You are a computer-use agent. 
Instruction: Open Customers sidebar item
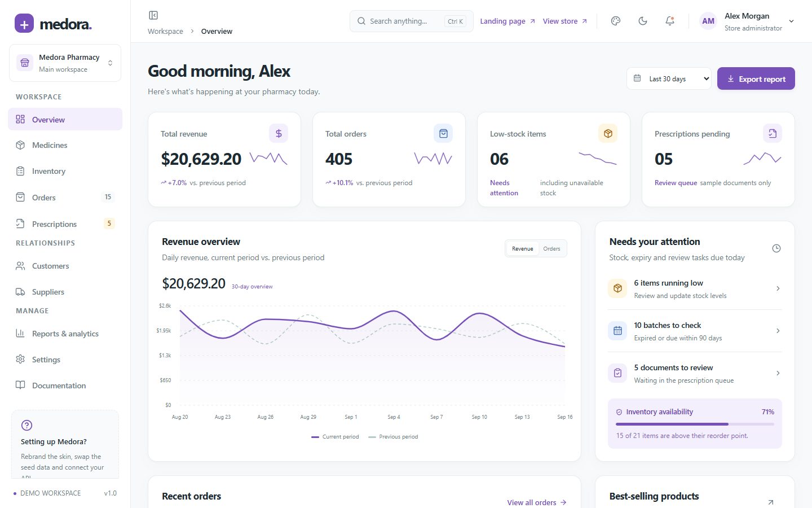click(65, 266)
